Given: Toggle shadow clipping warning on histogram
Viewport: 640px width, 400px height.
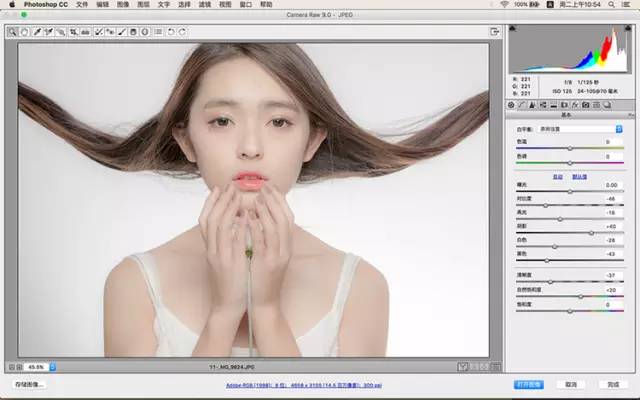Looking at the screenshot, I should [514, 30].
